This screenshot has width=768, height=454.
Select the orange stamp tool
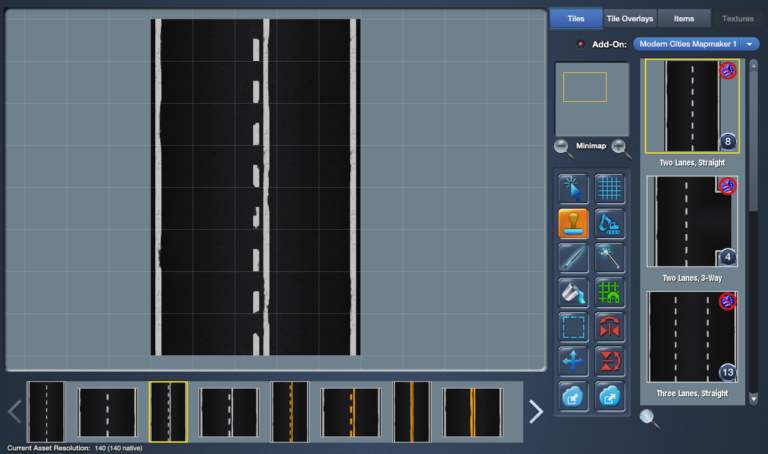pos(573,223)
